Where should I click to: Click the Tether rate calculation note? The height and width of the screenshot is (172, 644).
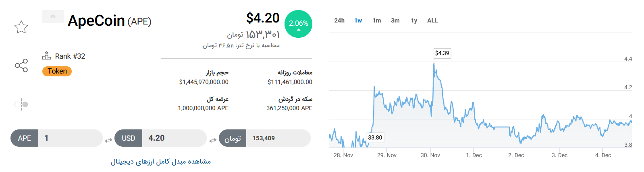[241, 45]
